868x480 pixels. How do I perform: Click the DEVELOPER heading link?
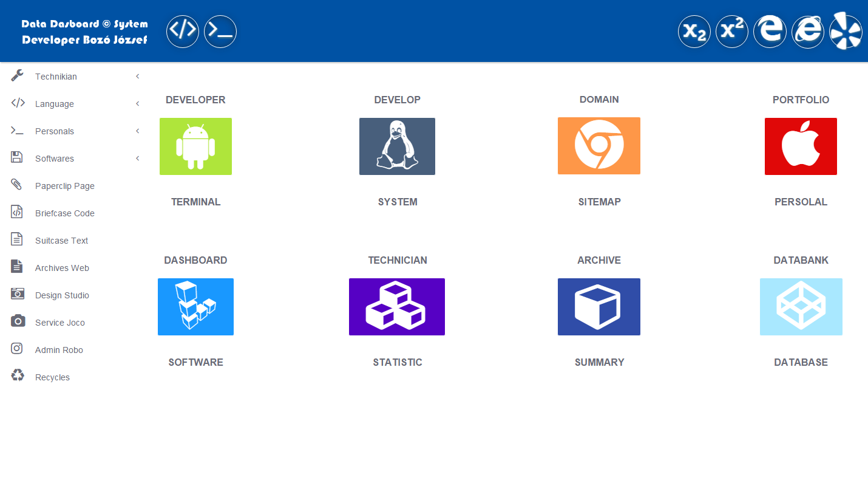pyautogui.click(x=195, y=100)
